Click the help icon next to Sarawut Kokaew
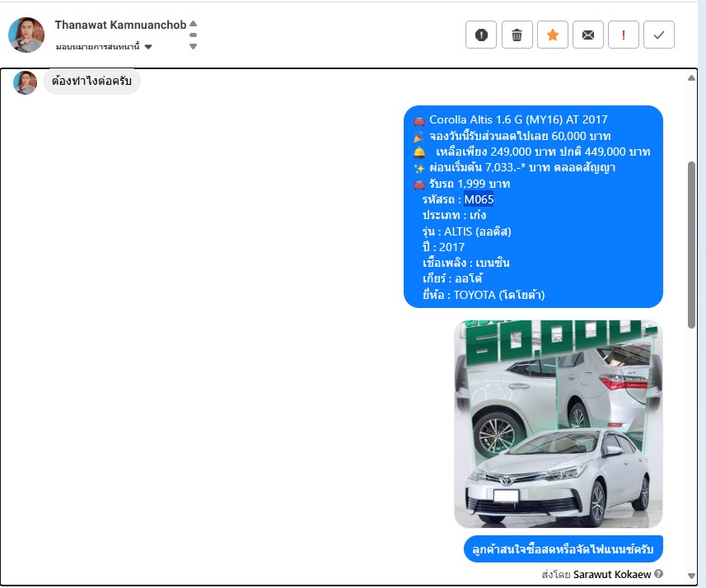 [658, 574]
